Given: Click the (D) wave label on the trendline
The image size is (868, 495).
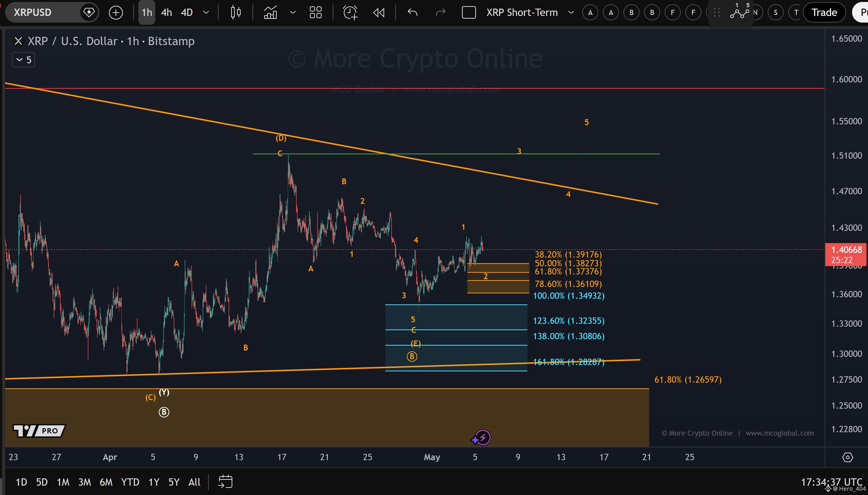Looking at the screenshot, I should click(x=281, y=138).
